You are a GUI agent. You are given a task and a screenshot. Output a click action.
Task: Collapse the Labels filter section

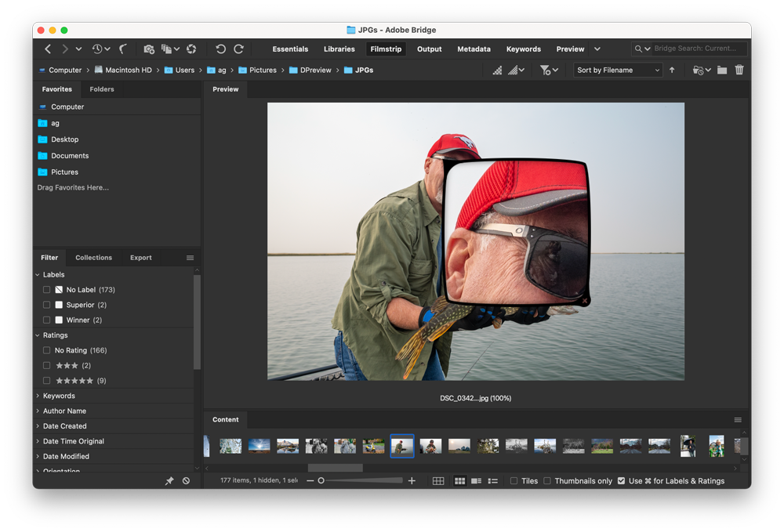(38, 275)
